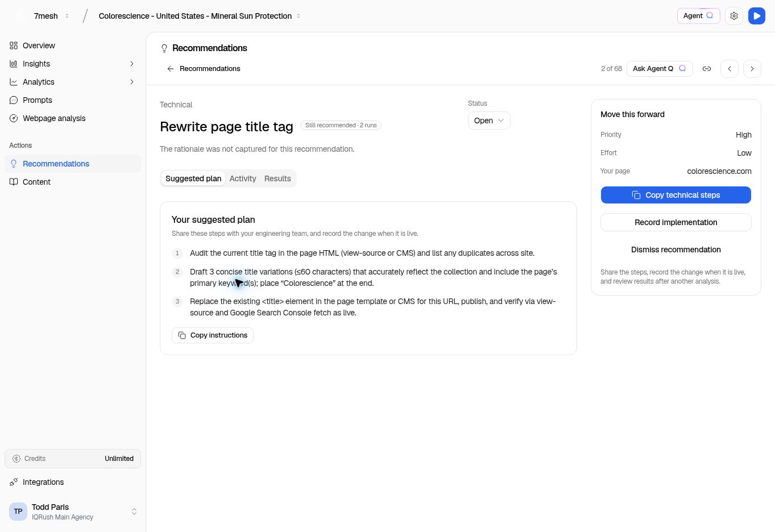
Task: Click the 2 of 68 counter
Action: pos(611,69)
